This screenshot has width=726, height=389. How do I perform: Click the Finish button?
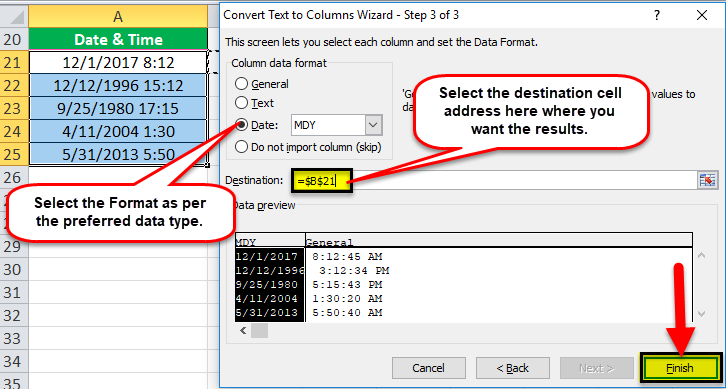(680, 368)
